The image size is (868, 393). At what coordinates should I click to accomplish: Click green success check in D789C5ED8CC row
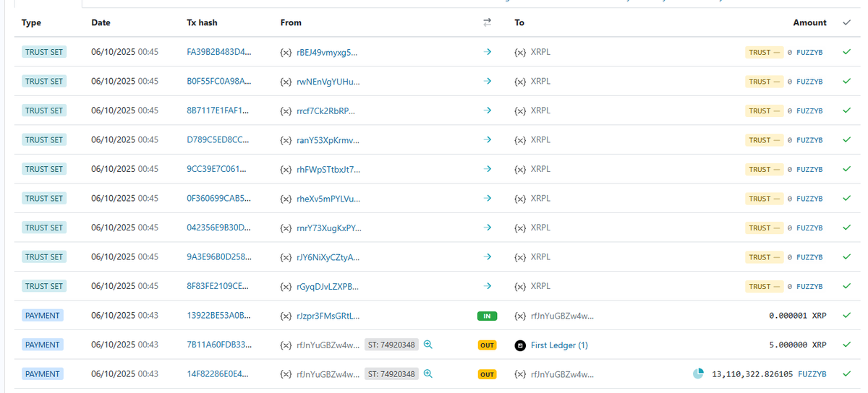pyautogui.click(x=846, y=139)
